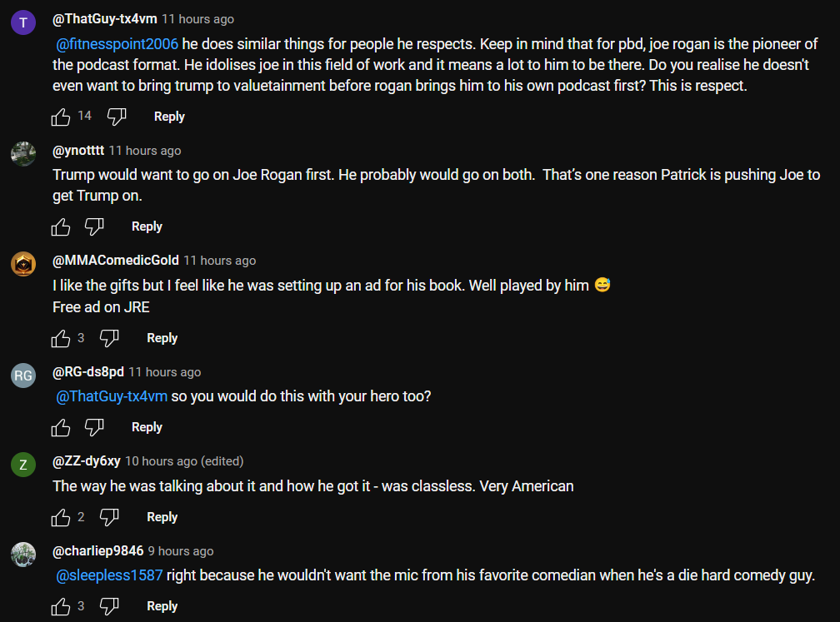The image size is (840, 622).
Task: Open the green Z avatar of @ZZ-dy6xy
Action: [x=23, y=464]
